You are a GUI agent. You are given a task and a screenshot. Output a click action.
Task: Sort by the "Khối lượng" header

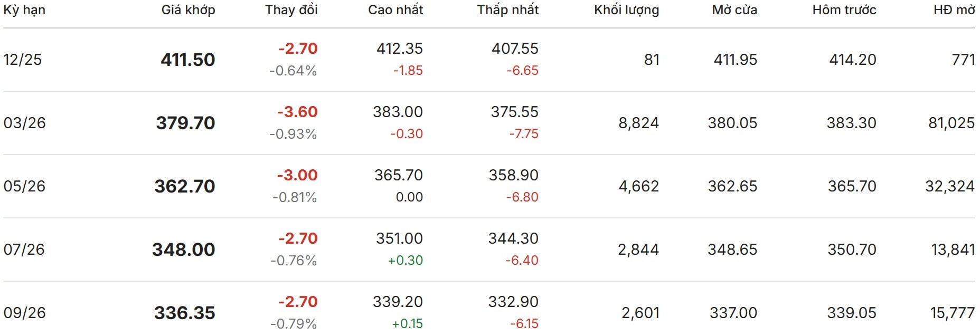click(626, 10)
